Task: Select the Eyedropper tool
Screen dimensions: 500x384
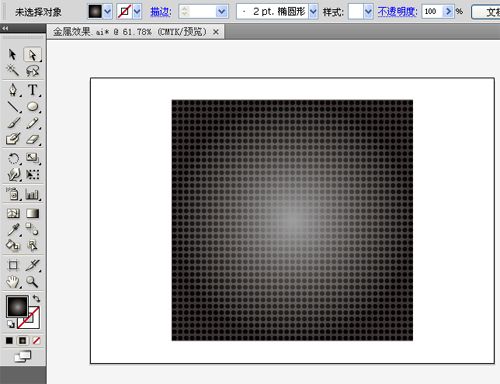Action: point(13,229)
